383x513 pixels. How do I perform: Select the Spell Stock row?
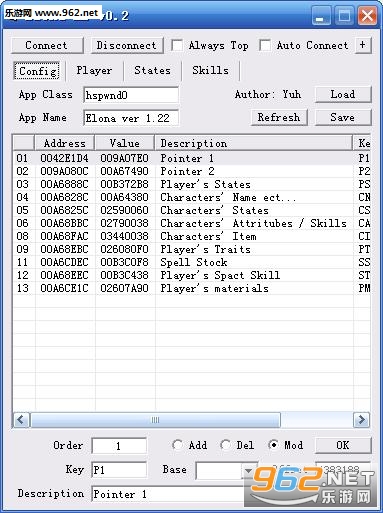click(x=192, y=262)
